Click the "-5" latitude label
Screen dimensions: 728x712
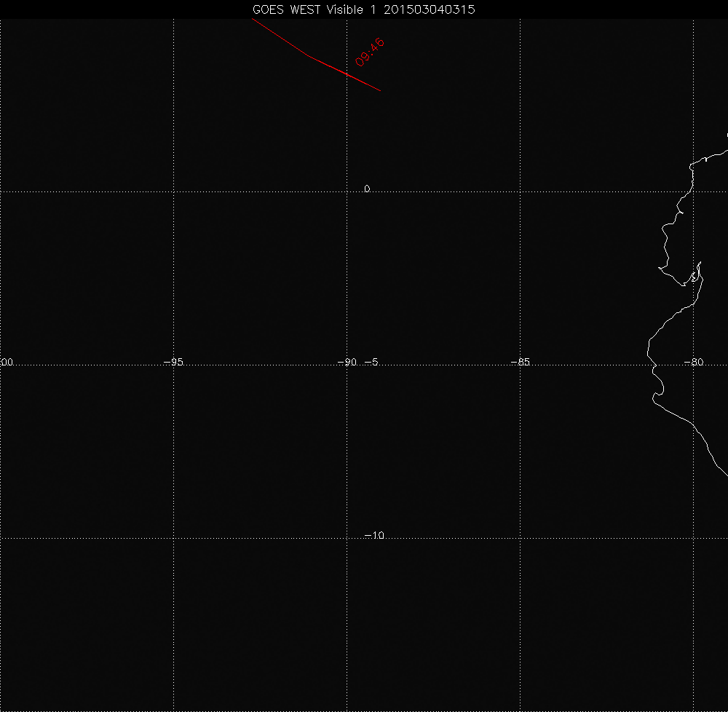click(x=370, y=362)
